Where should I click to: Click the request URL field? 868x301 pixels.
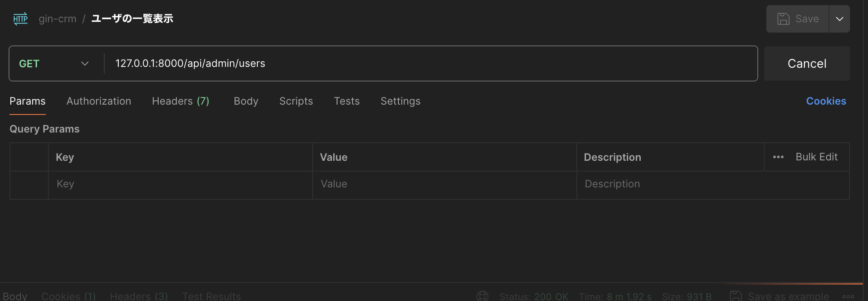[x=429, y=63]
